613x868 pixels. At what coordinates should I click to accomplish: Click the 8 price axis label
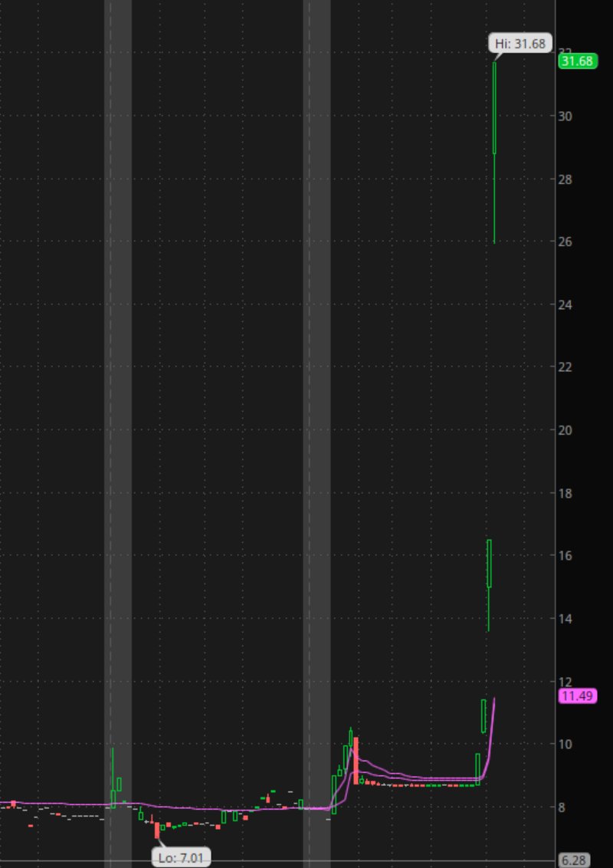pyautogui.click(x=562, y=807)
